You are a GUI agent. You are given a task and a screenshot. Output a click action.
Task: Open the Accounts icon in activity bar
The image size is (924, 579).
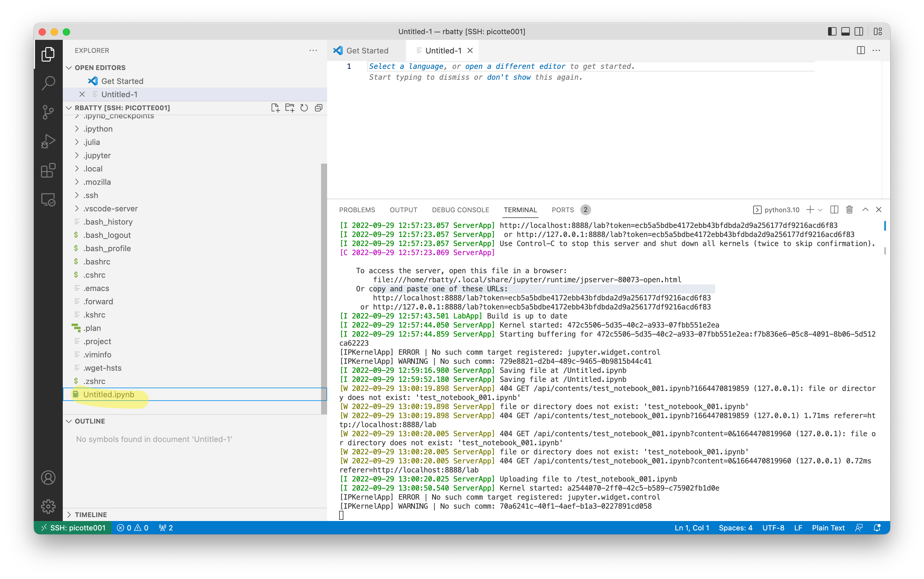click(x=48, y=478)
